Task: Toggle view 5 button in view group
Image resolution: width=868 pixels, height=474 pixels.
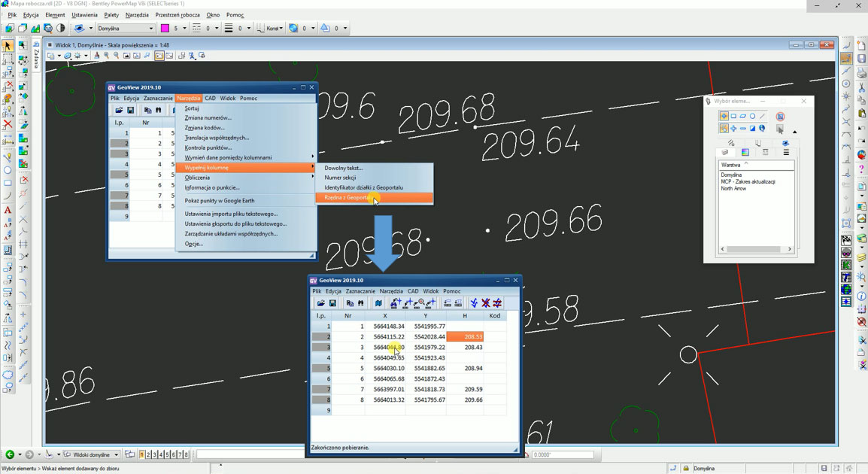Action: (x=167, y=454)
